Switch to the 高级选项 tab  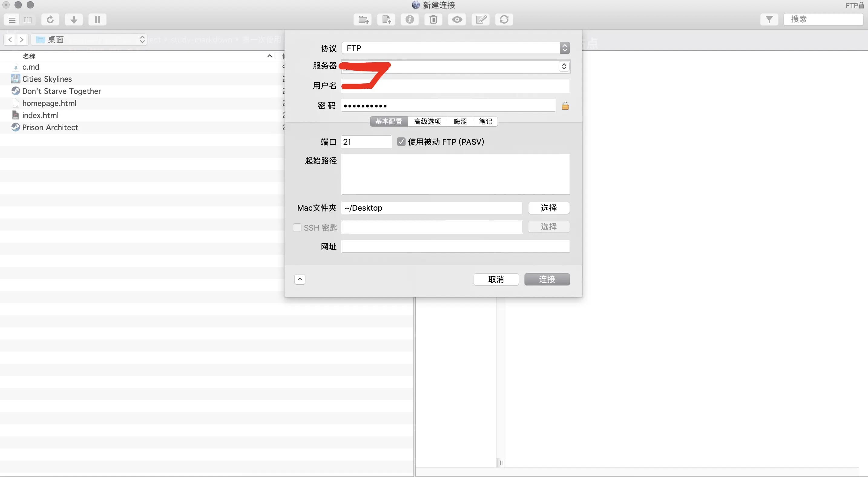coord(427,121)
